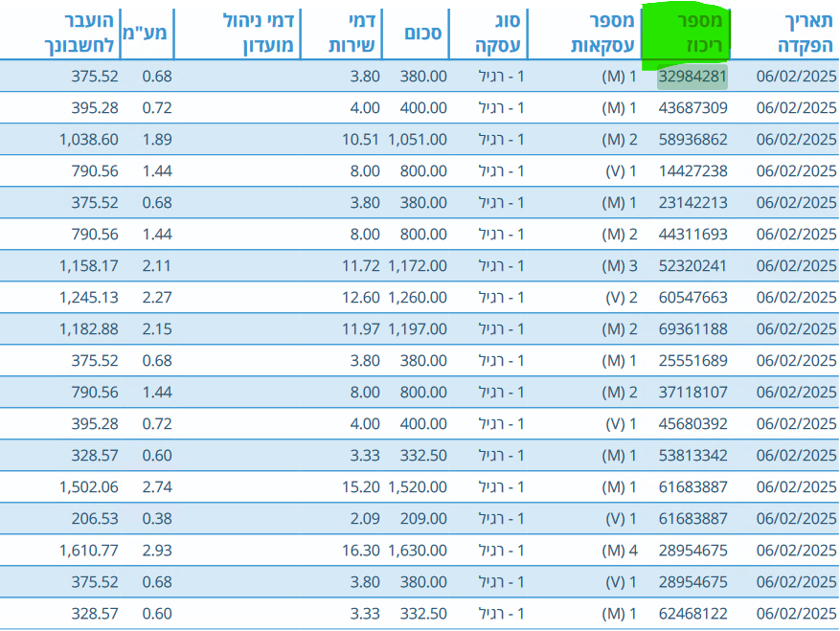The height and width of the screenshot is (631, 840).
Task: Select batch number 14427238
Action: tap(692, 171)
